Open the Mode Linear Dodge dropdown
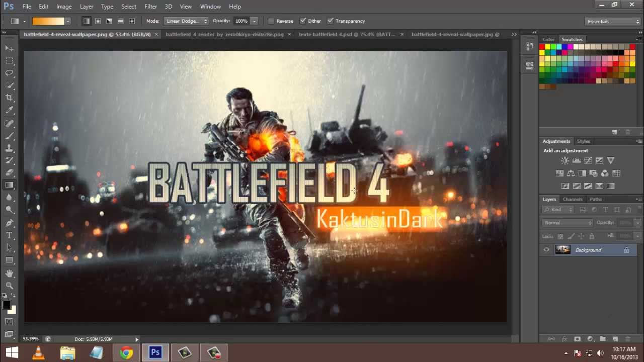The height and width of the screenshot is (362, 644). pos(186,21)
